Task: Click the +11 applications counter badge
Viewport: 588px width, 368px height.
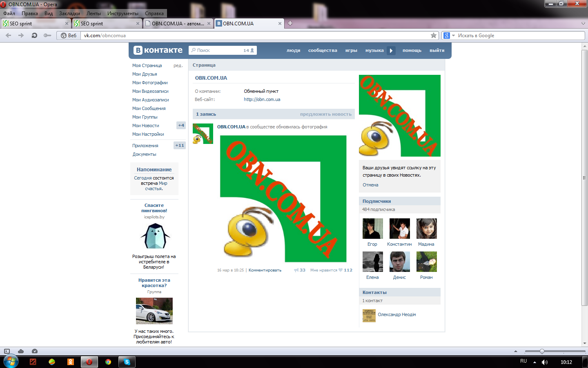Action: coord(180,146)
